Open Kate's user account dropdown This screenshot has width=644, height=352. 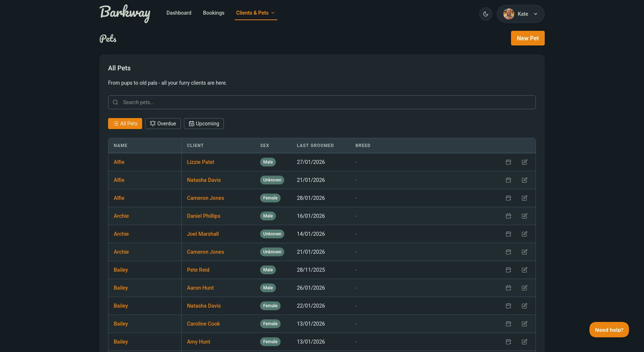(520, 14)
